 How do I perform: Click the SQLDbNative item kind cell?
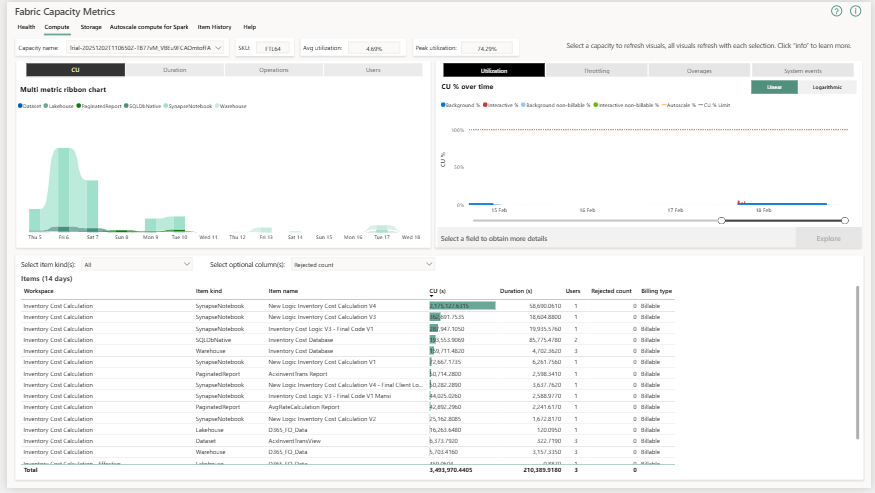point(213,340)
